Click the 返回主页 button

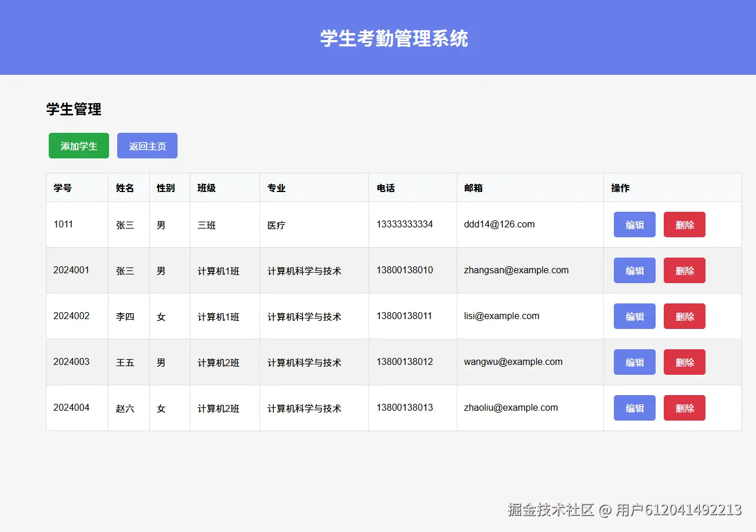(147, 146)
